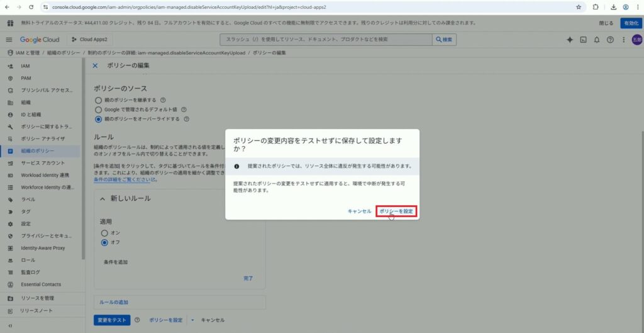Open Cloud Shell terminal icon
This screenshot has width=644, height=333.
583,39
